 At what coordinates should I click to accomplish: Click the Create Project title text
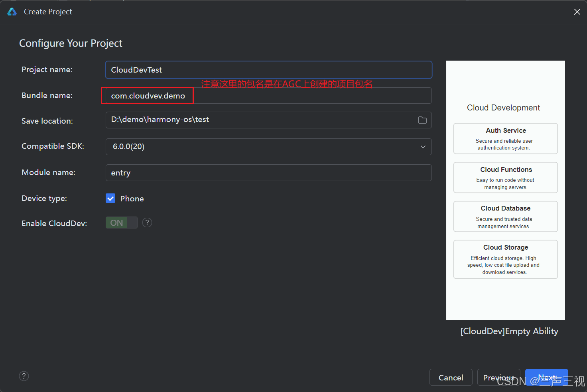48,12
